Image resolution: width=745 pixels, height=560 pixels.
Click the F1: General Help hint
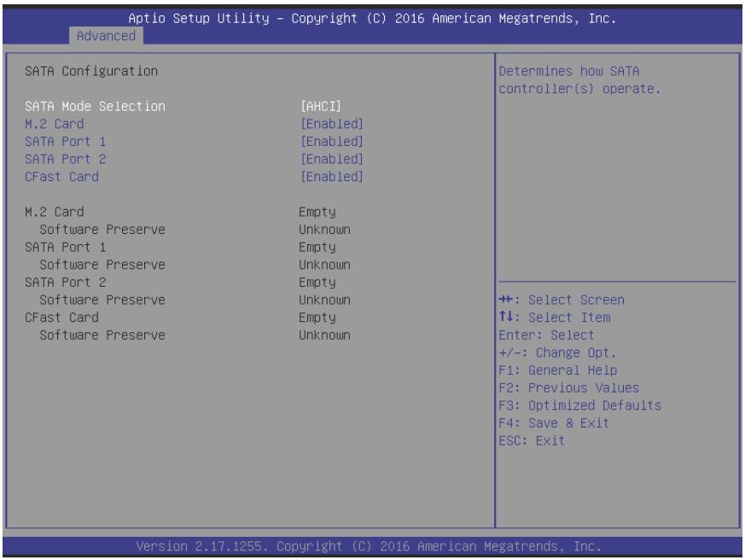pyautogui.click(x=558, y=370)
